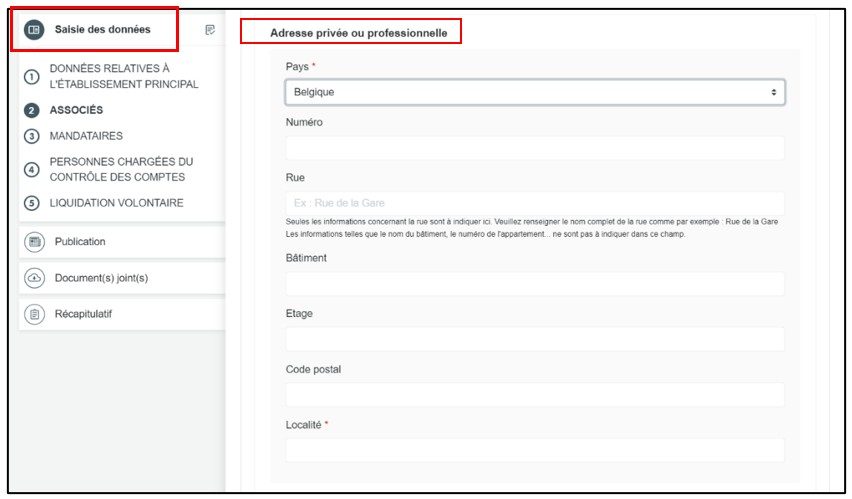Click the Publication newspaper icon

click(x=34, y=242)
